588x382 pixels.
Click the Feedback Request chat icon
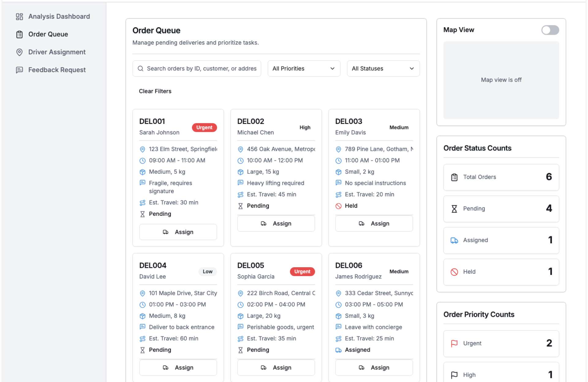tap(19, 70)
